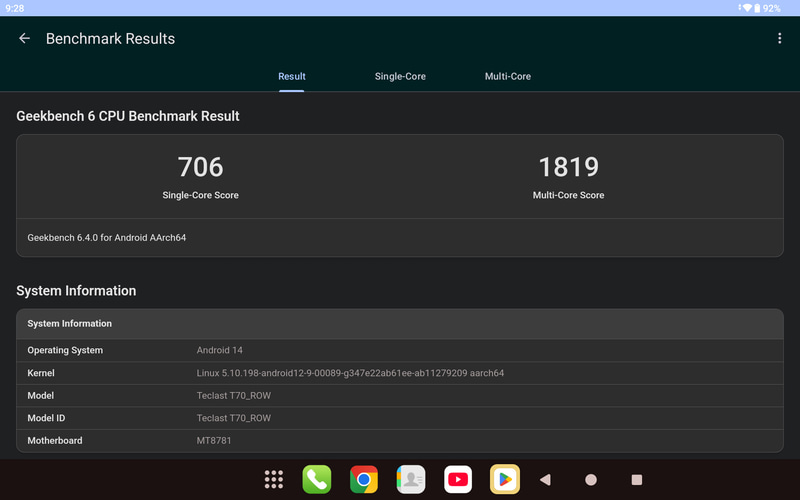Open the three-dot overflow menu
This screenshot has width=800, height=500.
[x=779, y=38]
